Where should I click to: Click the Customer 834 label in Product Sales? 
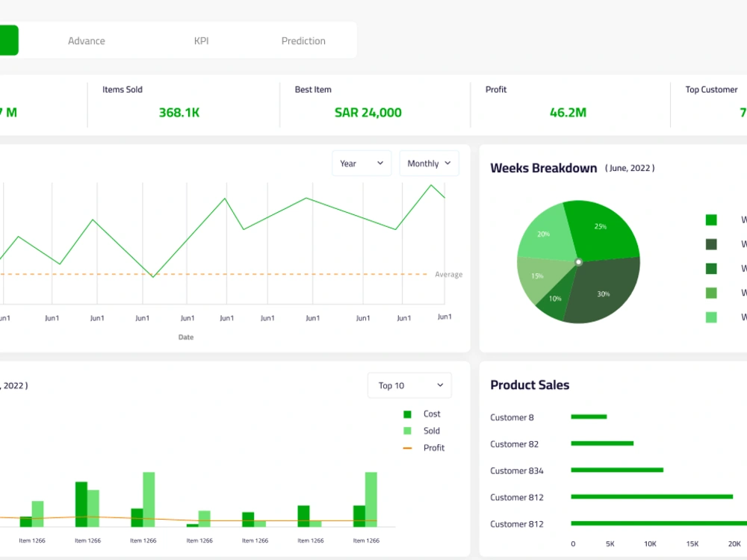(515, 470)
